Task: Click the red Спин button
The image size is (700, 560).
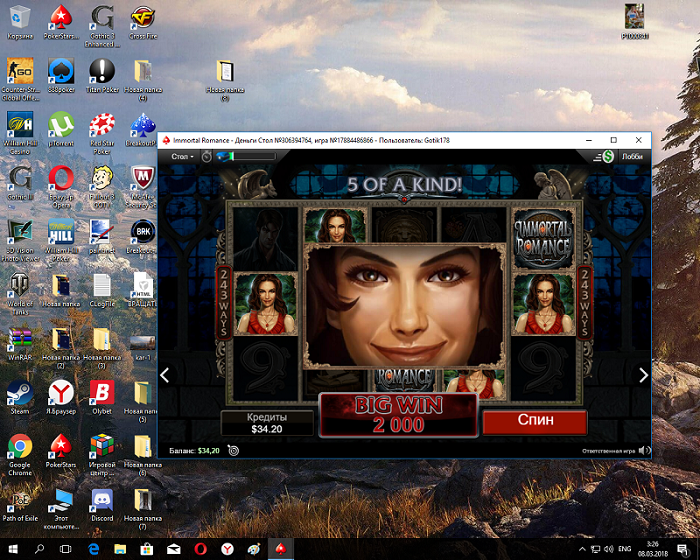Action: 535,422
